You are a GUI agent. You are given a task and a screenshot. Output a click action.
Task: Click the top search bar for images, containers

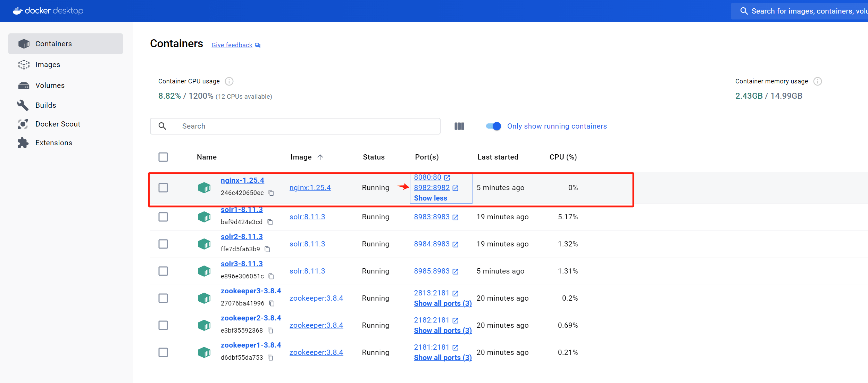click(799, 11)
